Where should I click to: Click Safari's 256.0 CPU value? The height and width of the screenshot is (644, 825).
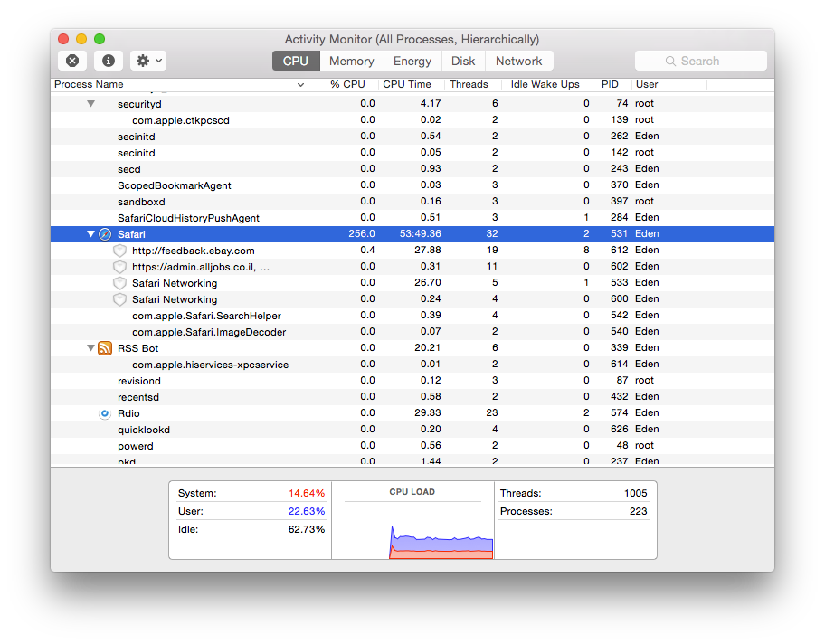pos(362,233)
